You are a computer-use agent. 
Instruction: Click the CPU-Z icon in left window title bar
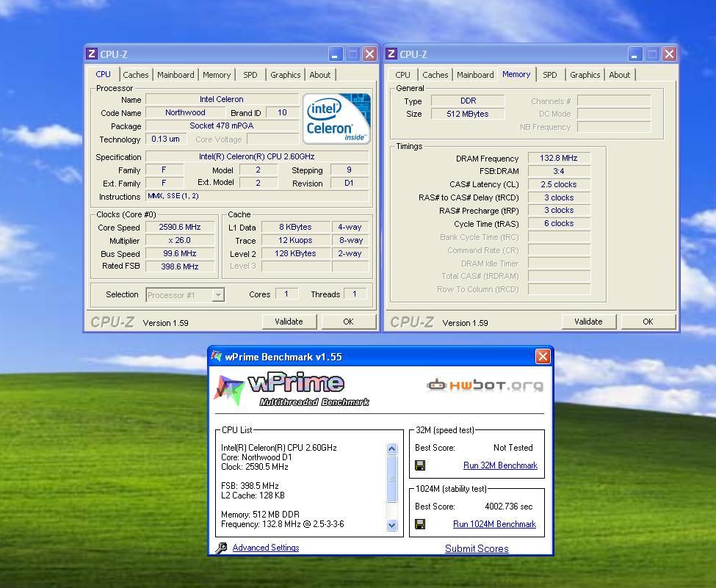(x=91, y=54)
